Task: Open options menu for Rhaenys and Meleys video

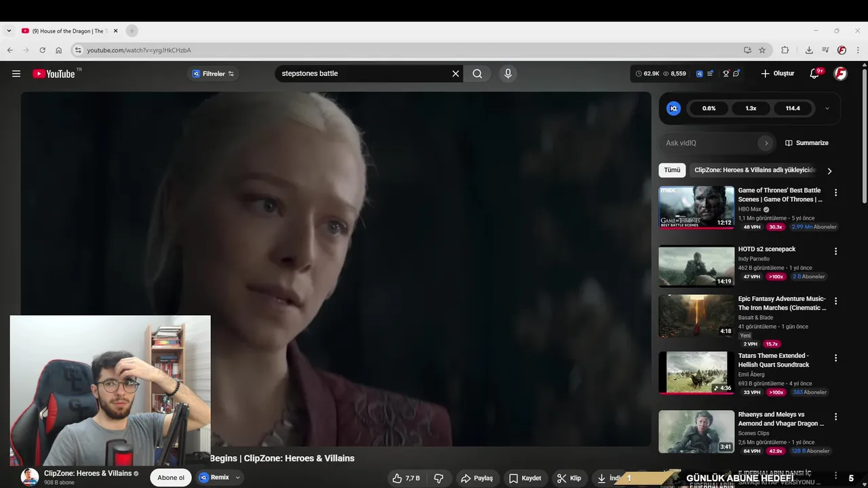Action: [835, 417]
